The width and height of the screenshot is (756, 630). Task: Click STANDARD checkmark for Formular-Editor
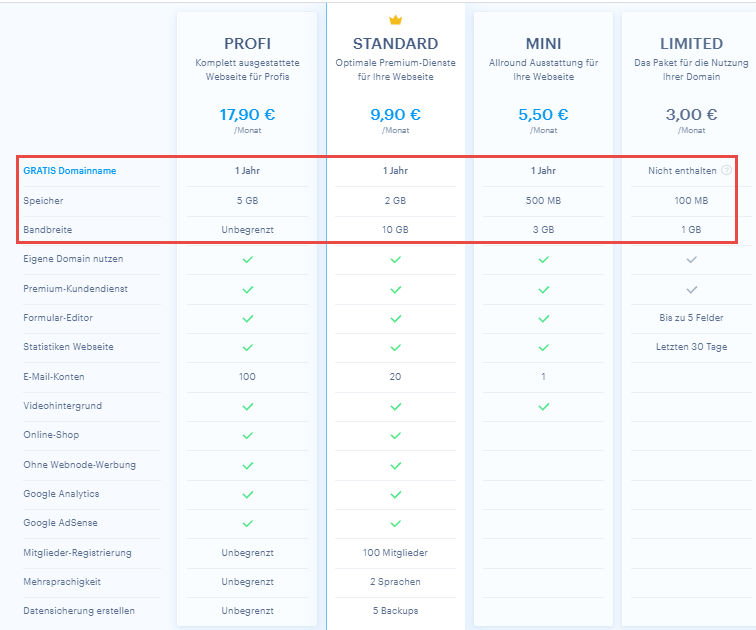(395, 319)
